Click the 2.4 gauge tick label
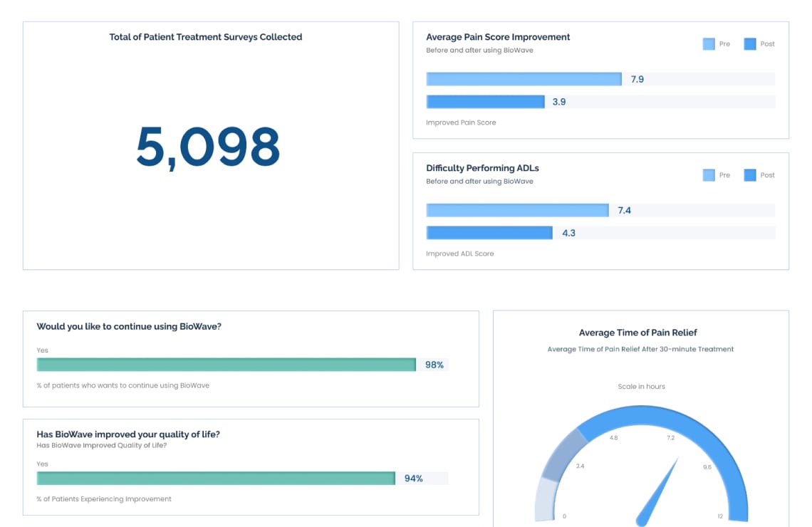The width and height of the screenshot is (812, 527). pyautogui.click(x=580, y=466)
